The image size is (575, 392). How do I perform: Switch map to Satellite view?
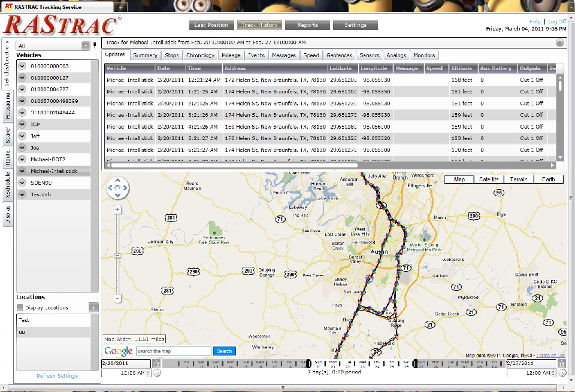coord(489,180)
